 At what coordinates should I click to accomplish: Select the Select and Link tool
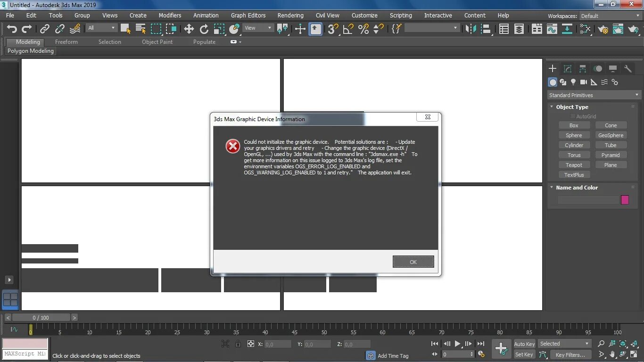tap(45, 29)
